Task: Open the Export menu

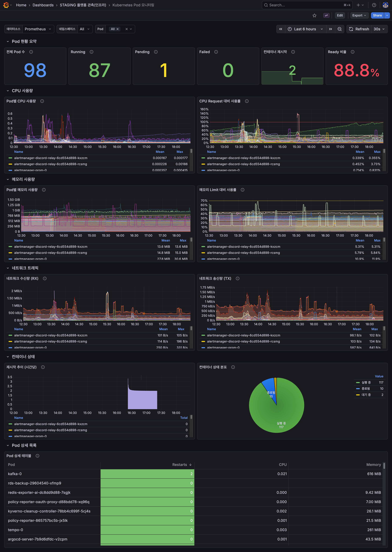Action: pos(359,15)
